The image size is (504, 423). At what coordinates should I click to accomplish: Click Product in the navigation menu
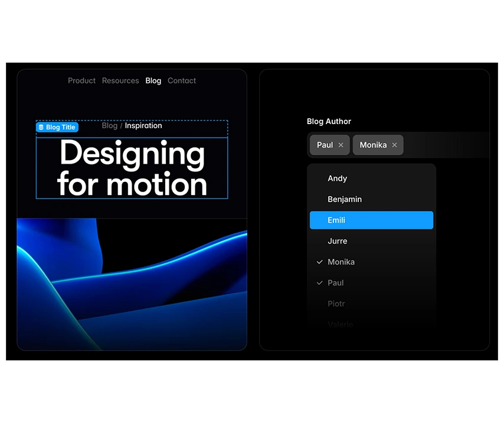81,80
